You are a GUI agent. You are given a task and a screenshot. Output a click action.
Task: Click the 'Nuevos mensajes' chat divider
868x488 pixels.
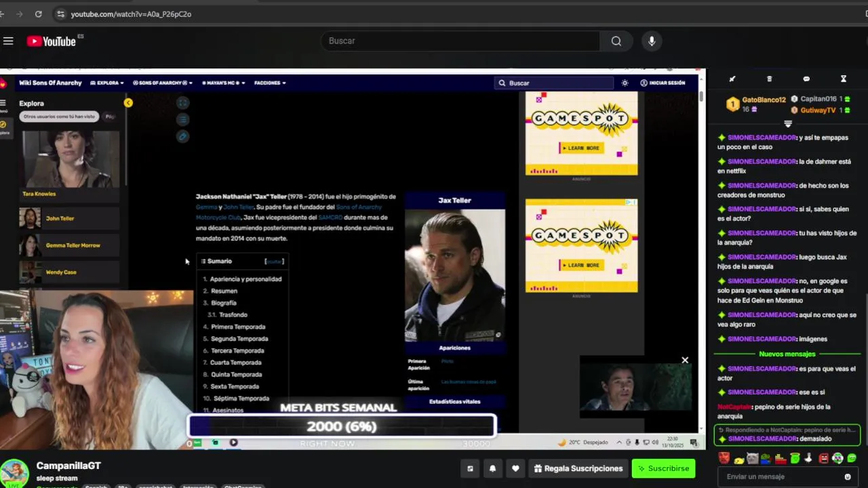tap(787, 354)
